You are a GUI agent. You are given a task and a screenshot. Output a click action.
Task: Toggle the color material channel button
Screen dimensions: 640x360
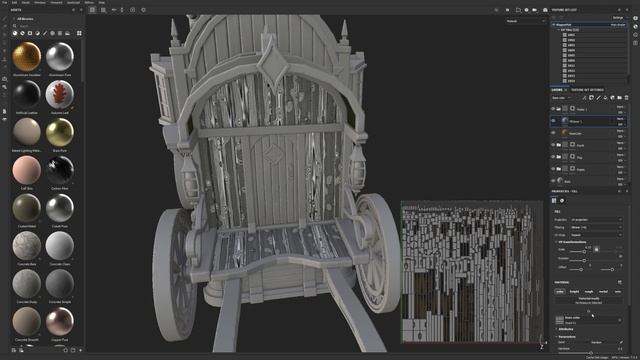[560, 291]
